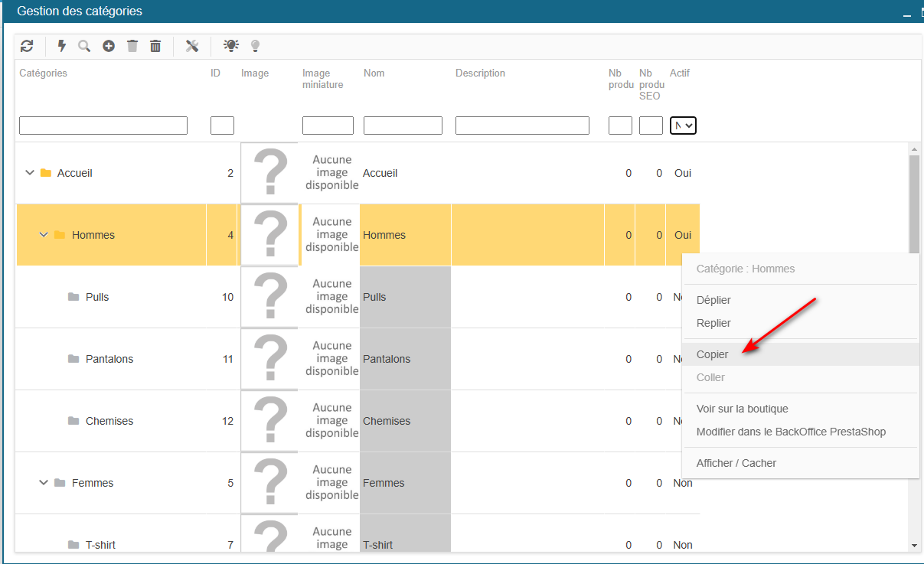Click the Catégories filter input field
The image size is (924, 564).
[103, 126]
